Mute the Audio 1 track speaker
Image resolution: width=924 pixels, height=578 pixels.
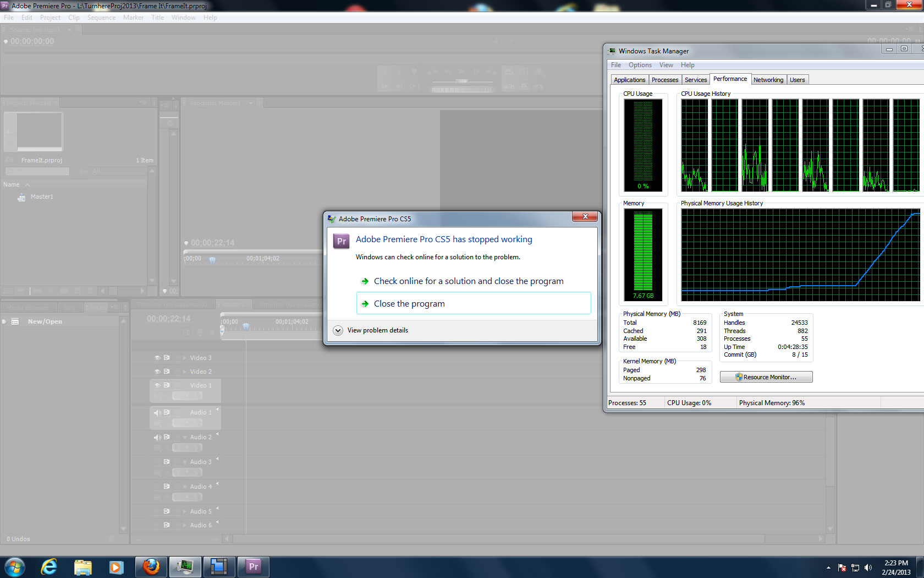point(157,412)
